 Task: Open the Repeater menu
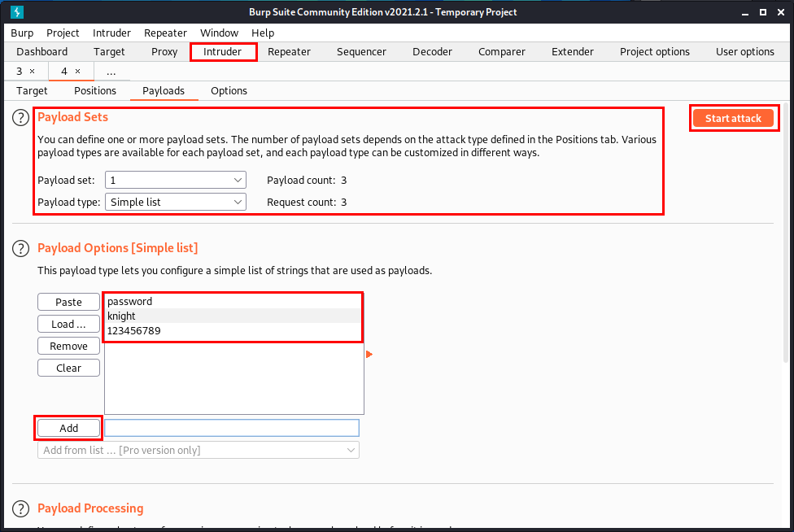point(166,33)
